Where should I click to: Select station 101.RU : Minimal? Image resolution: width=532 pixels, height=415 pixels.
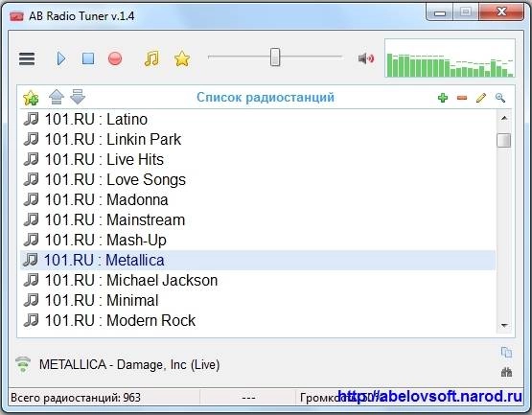point(258,300)
